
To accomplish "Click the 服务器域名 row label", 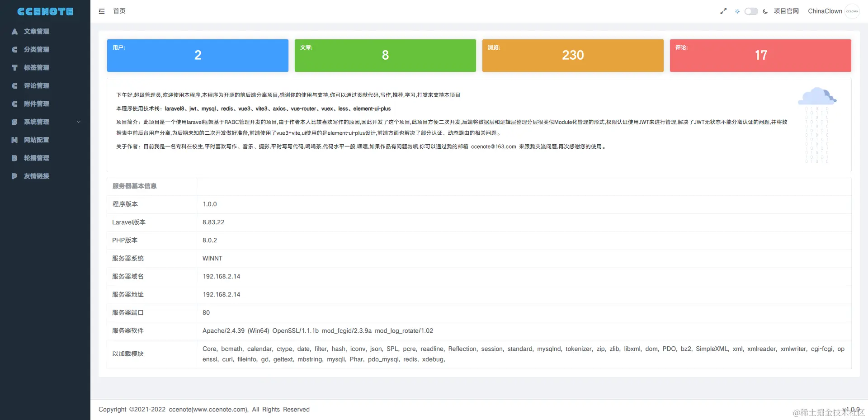I will coord(128,277).
